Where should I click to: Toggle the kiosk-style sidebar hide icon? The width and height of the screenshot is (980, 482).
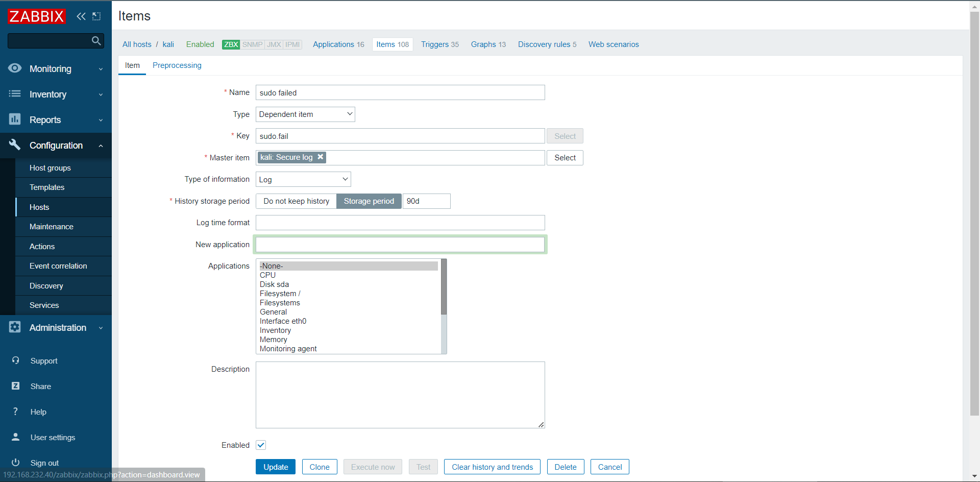pyautogui.click(x=96, y=16)
